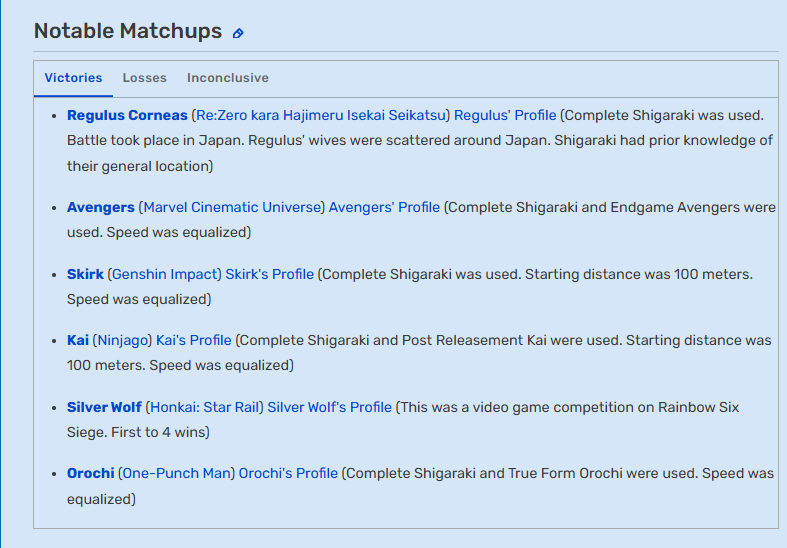Open the Regulus Corneas link
The image size is (787, 548).
coord(127,115)
